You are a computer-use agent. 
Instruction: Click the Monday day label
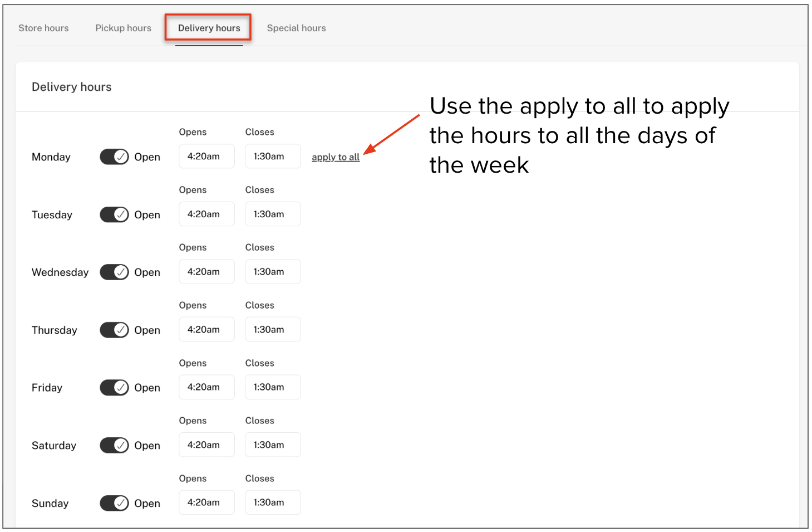pos(51,157)
